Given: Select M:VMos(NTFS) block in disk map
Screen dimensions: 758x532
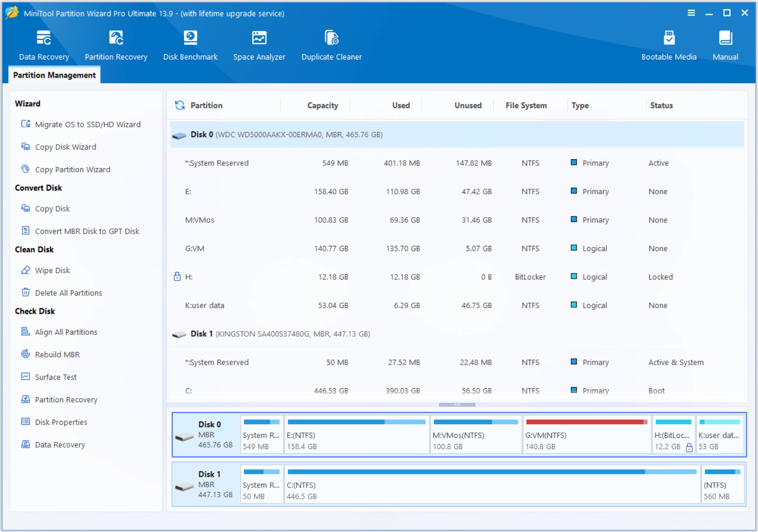Looking at the screenshot, I should (x=476, y=435).
